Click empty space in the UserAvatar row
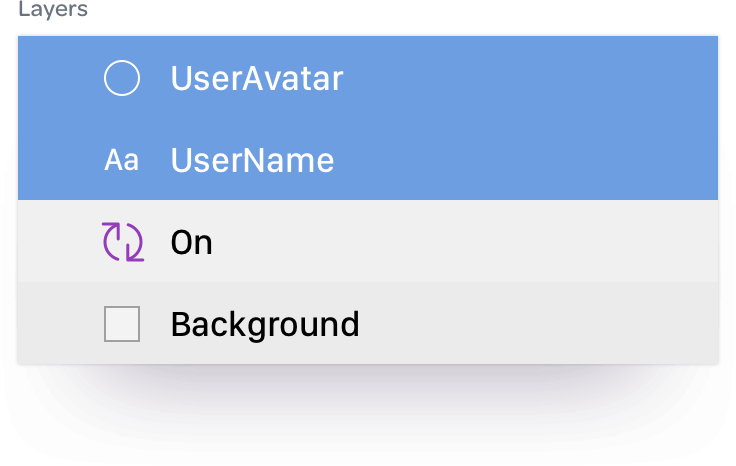This screenshot has width=736, height=466. 530,78
